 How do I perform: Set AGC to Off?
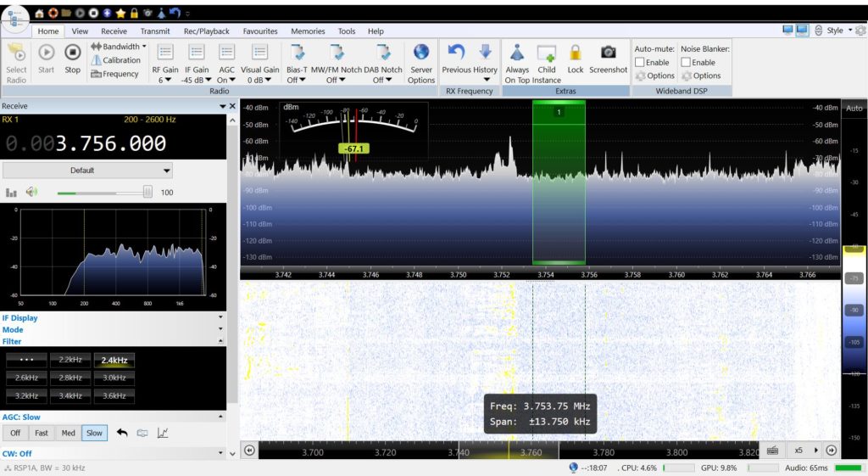click(15, 433)
